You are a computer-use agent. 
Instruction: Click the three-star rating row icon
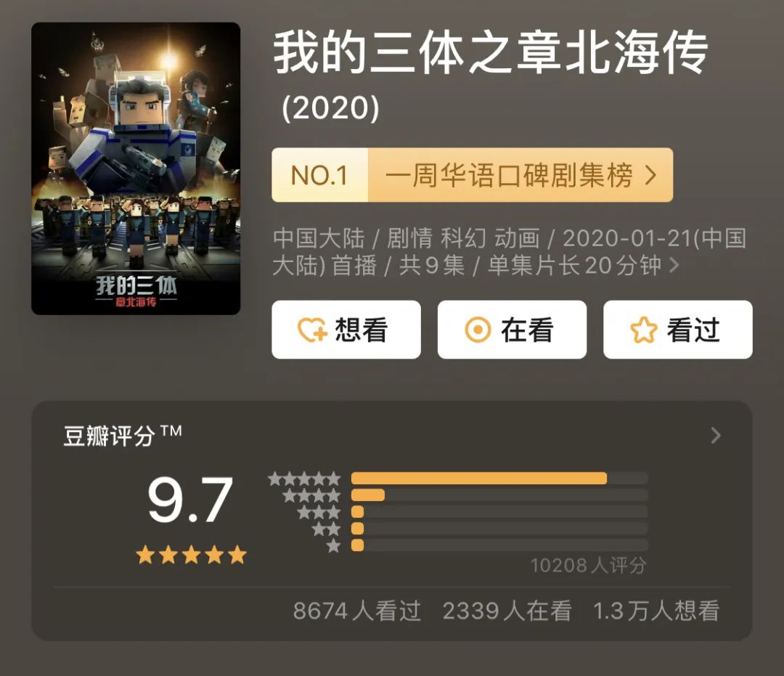[x=319, y=512]
